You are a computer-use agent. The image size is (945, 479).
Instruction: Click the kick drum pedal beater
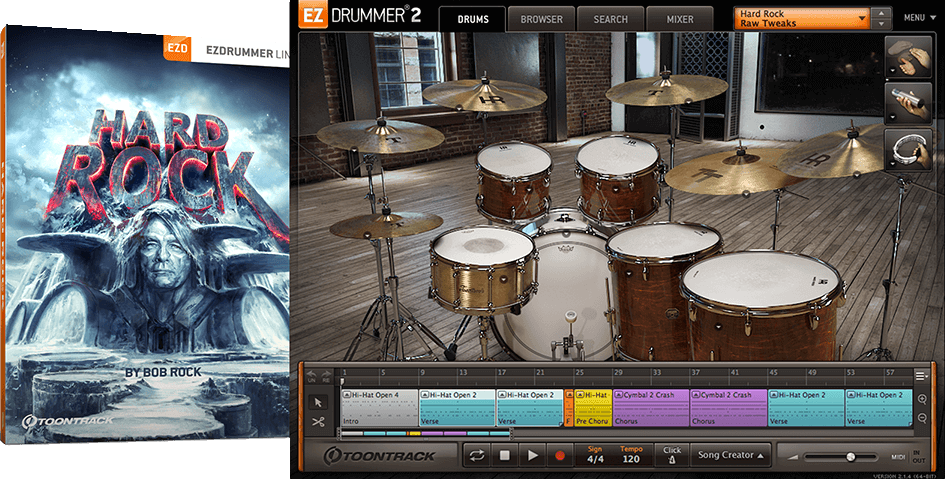pyautogui.click(x=571, y=316)
